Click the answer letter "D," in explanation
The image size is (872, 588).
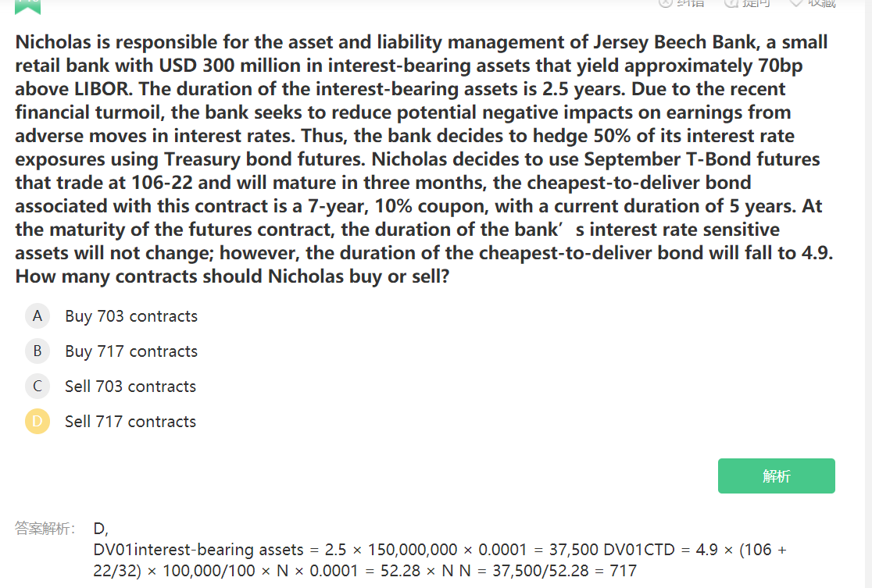[101, 529]
